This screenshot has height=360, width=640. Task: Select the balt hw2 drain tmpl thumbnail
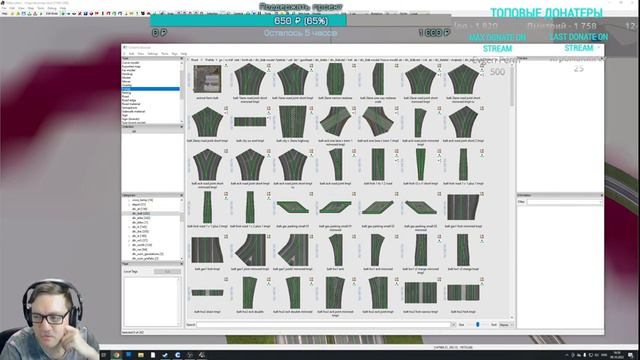[x=207, y=293]
